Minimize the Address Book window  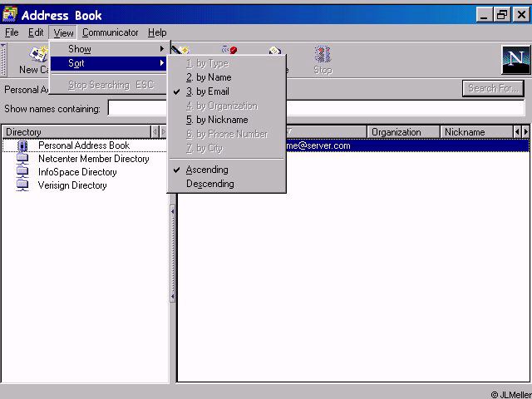484,15
